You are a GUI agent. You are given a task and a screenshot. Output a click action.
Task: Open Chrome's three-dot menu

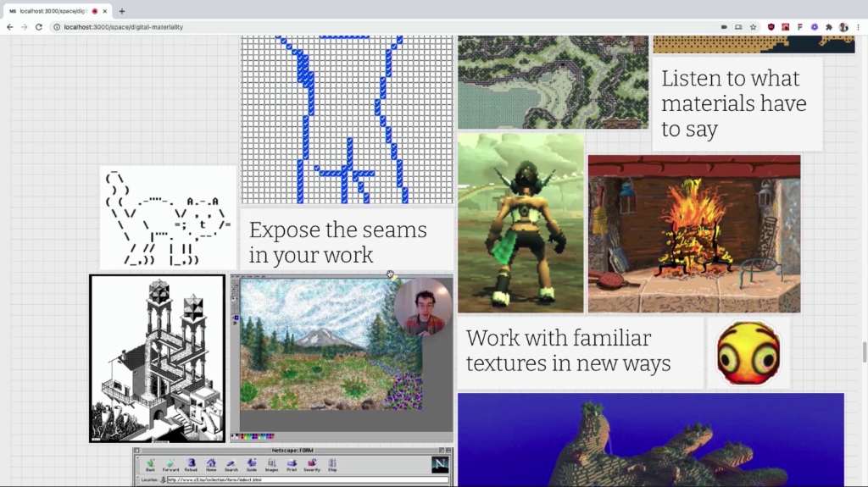coord(859,26)
